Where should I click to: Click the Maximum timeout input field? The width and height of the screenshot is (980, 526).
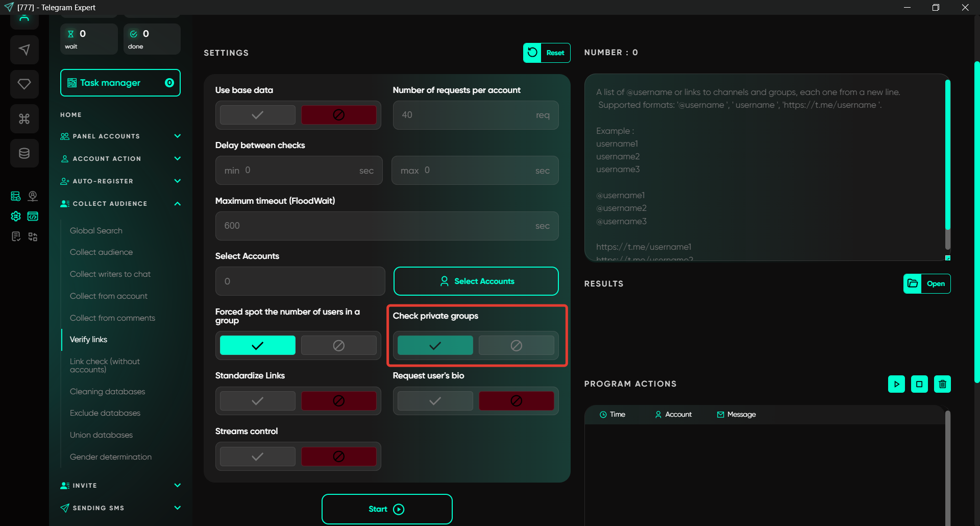(x=378, y=226)
